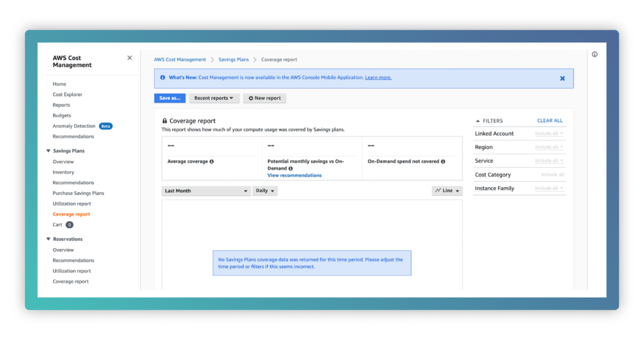The width and height of the screenshot is (644, 340).
Task: Expand the Linked Account filter dropdown
Action: [549, 134]
